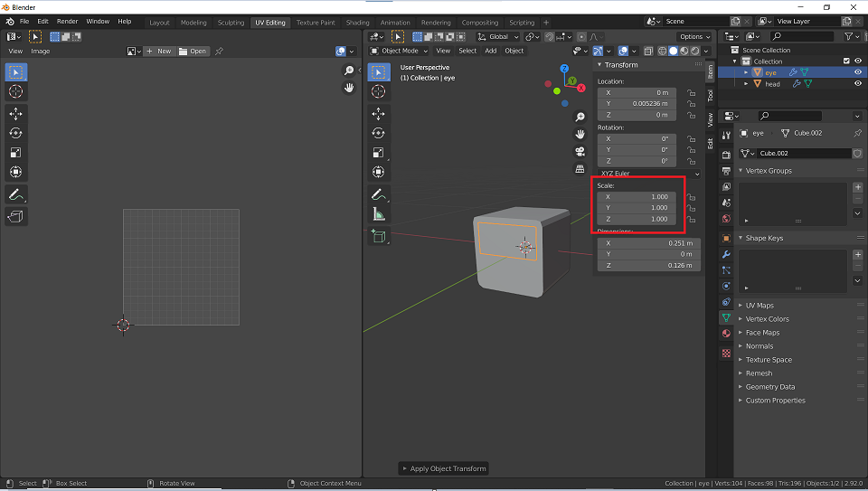Pick the Rotate tool in the 3D viewport toolbar

(379, 134)
